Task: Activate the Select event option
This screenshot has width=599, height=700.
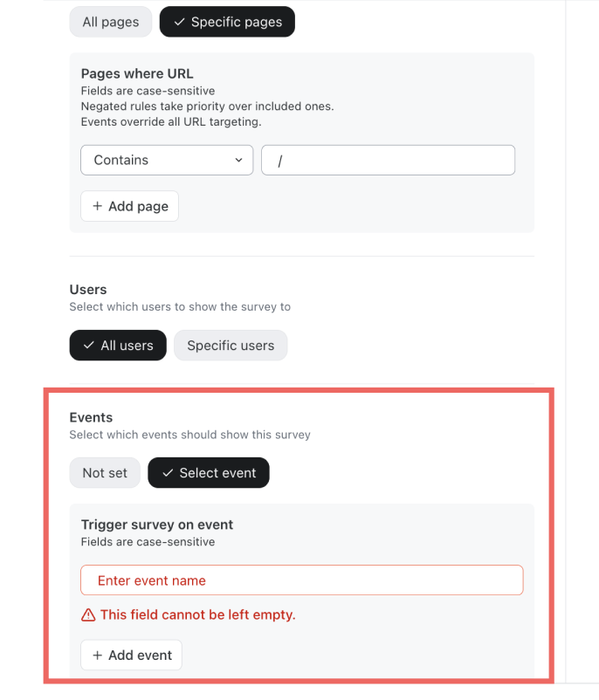Action: pos(209,473)
